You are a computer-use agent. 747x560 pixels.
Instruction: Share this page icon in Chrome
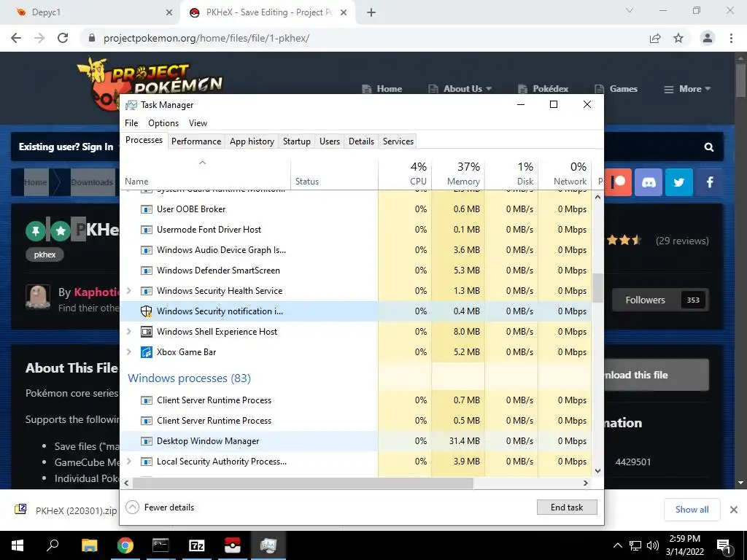[655, 38]
